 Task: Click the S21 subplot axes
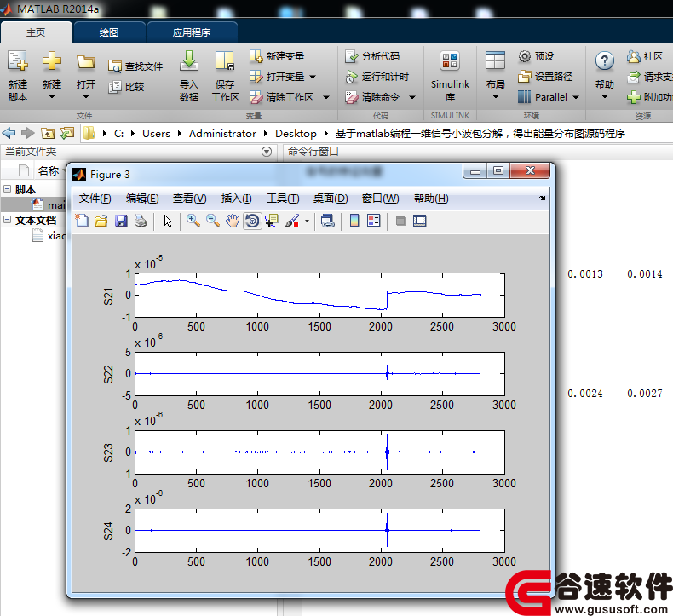coord(319,296)
